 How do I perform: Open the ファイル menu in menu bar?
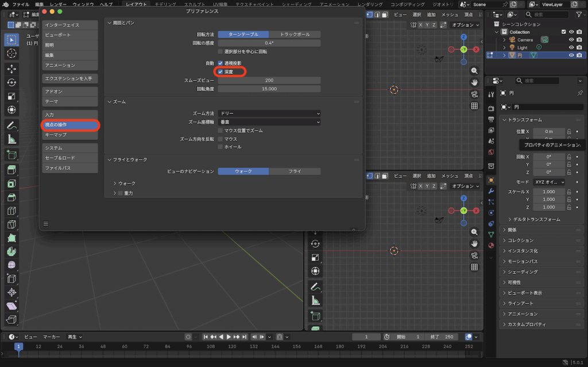(x=21, y=4)
